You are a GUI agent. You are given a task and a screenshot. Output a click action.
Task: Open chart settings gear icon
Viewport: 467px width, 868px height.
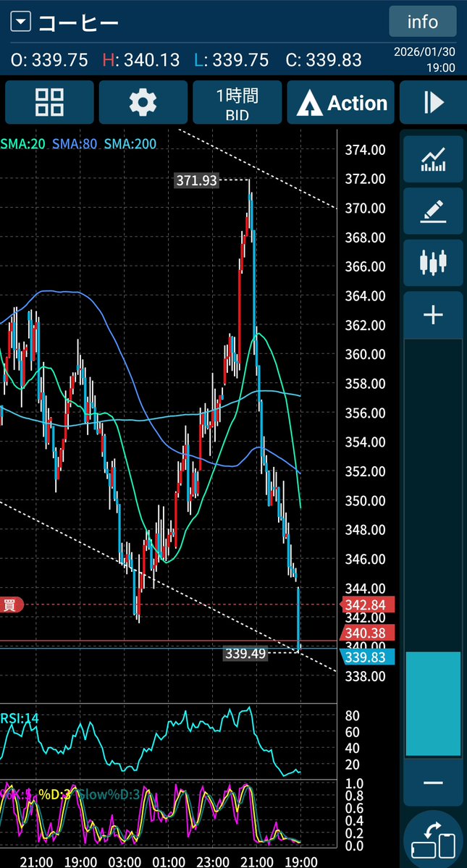143,102
